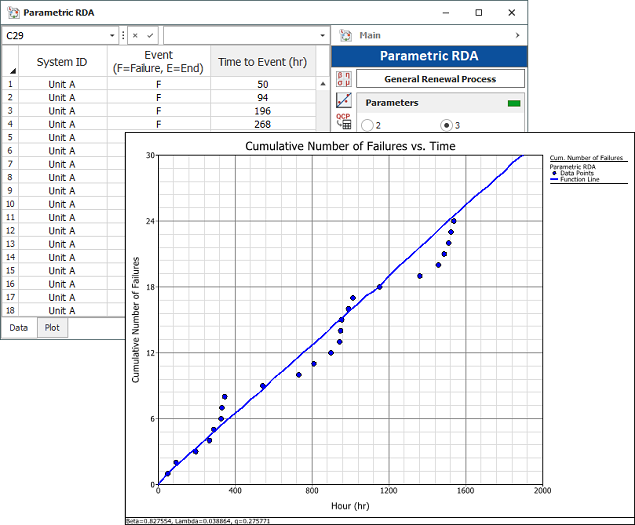The image size is (635, 525).
Task: Switch to the Data tab
Action: click(x=19, y=327)
